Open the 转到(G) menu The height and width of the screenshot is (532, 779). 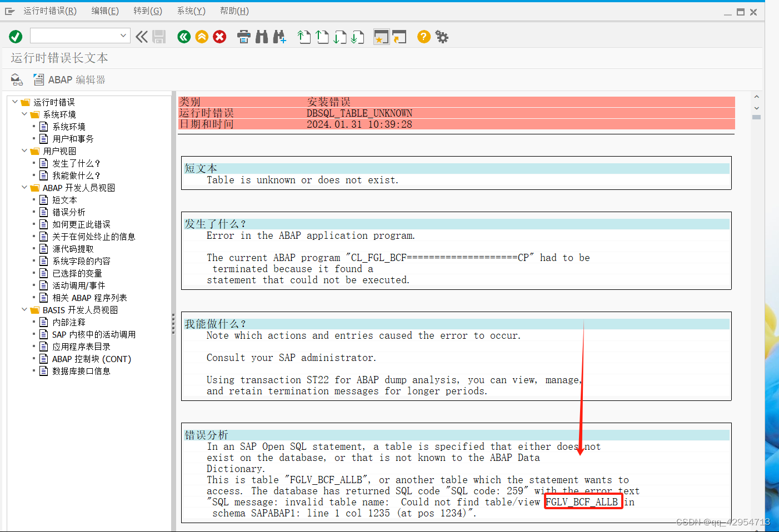[x=147, y=11]
